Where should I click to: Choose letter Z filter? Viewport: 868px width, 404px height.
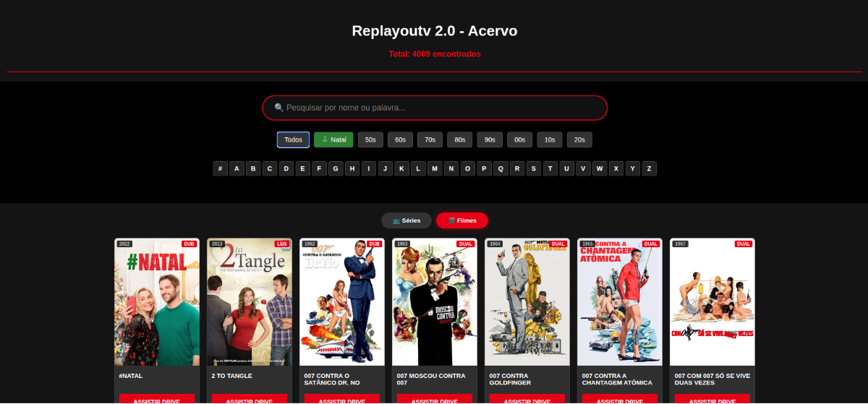[650, 168]
